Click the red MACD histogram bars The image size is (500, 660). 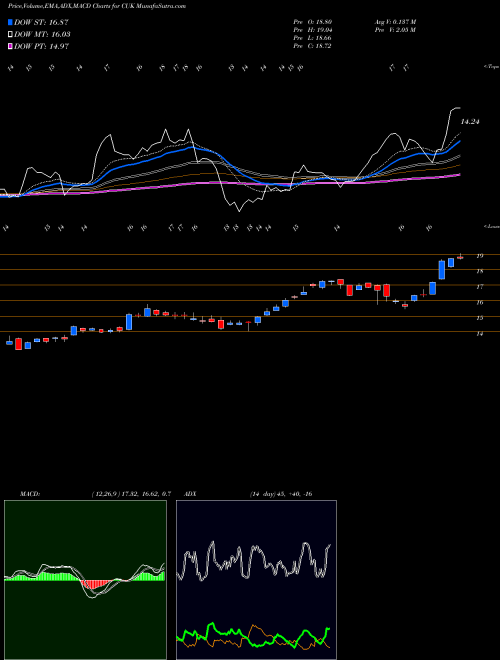click(x=96, y=584)
